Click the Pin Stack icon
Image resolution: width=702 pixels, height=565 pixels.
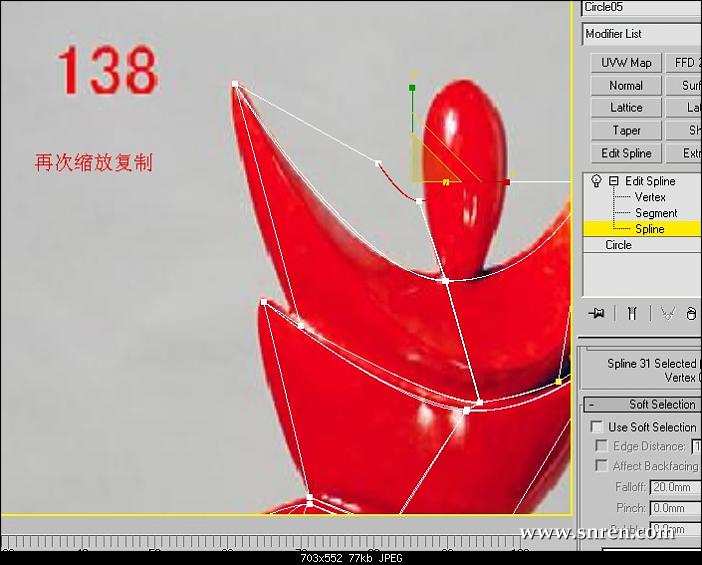click(596, 313)
